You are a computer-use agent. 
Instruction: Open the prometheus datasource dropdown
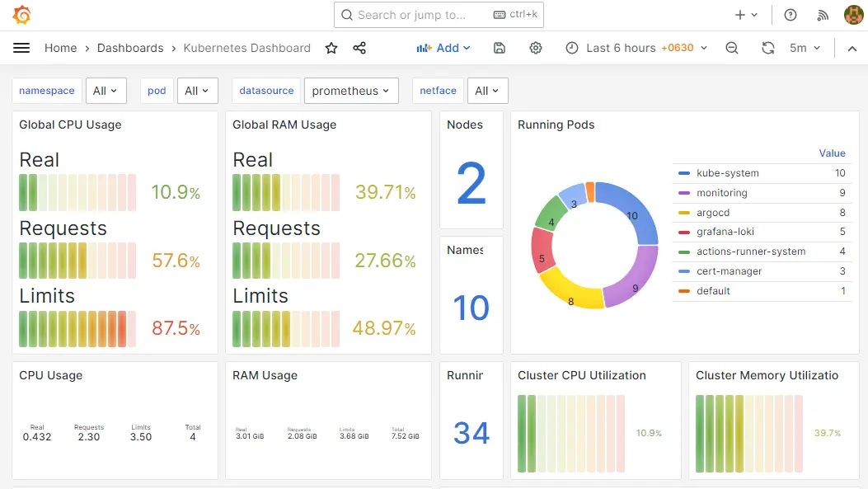[351, 91]
